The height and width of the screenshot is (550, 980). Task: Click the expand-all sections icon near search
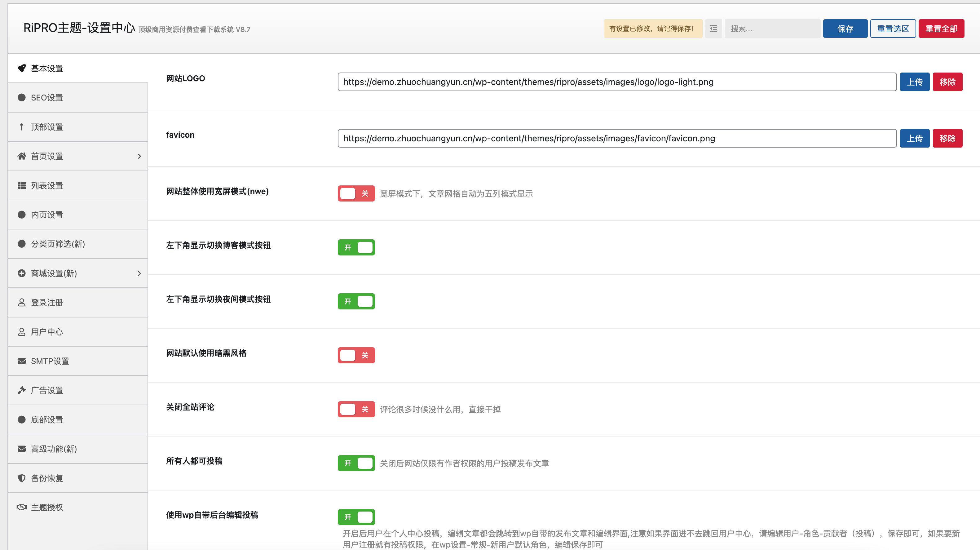click(x=713, y=29)
